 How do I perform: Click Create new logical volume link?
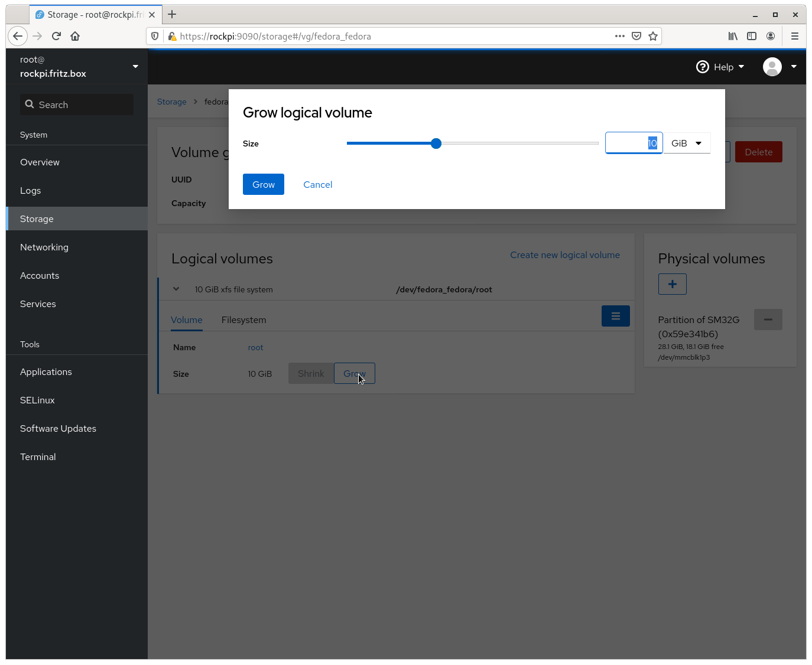coord(565,255)
